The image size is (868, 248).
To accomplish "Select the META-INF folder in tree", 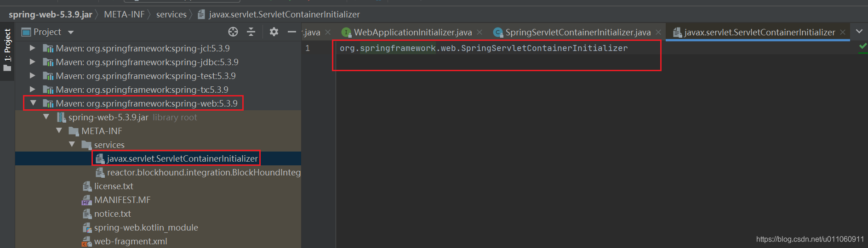I will tap(158, 131).
